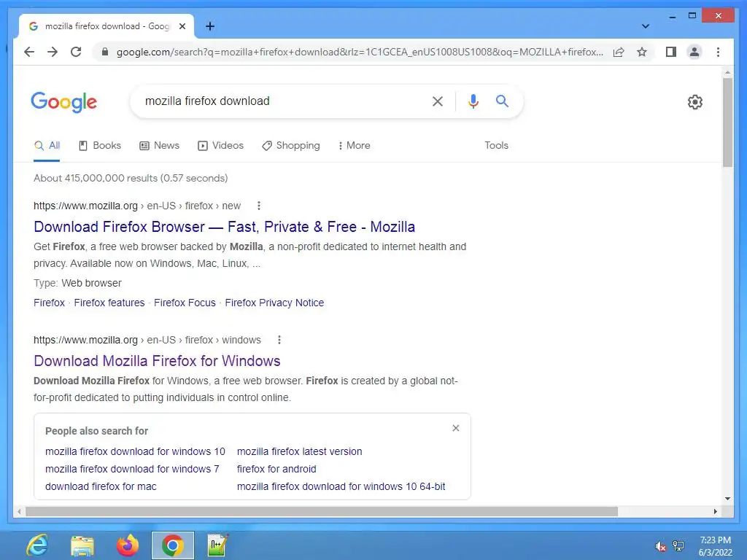Image resolution: width=747 pixels, height=560 pixels.
Task: Launch Internet Explorer from the taskbar
Action: [x=37, y=545]
